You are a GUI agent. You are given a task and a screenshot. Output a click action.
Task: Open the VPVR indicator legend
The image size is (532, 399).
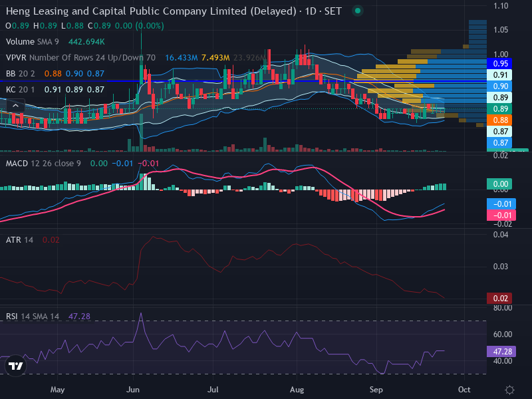[80, 58]
